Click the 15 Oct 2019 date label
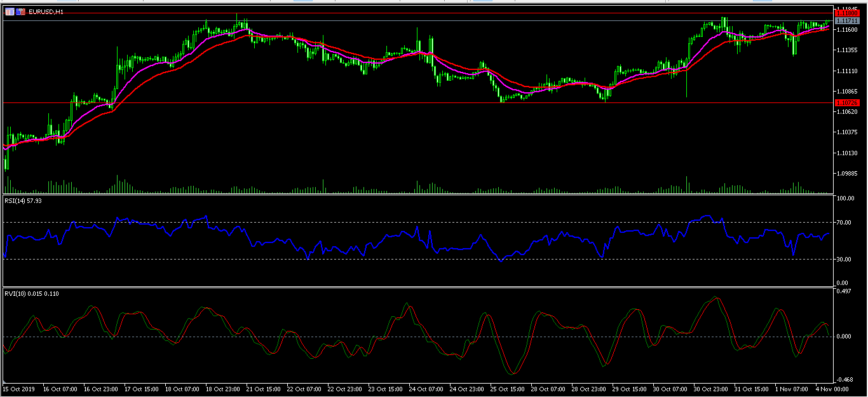 tap(20, 388)
